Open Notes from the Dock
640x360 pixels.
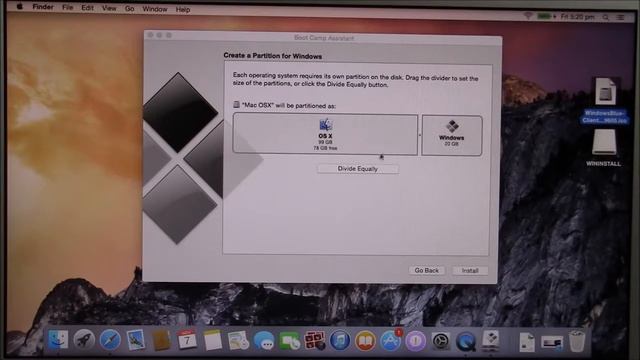212,340
